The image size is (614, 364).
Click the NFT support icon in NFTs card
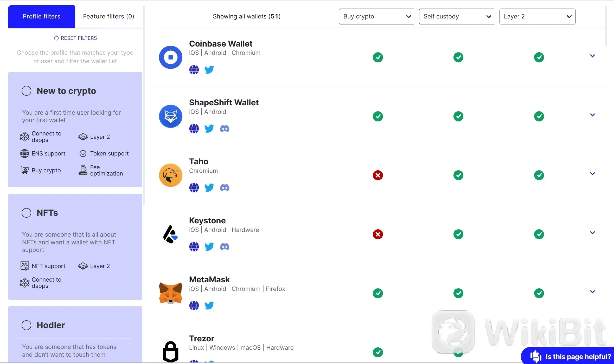coord(24,266)
